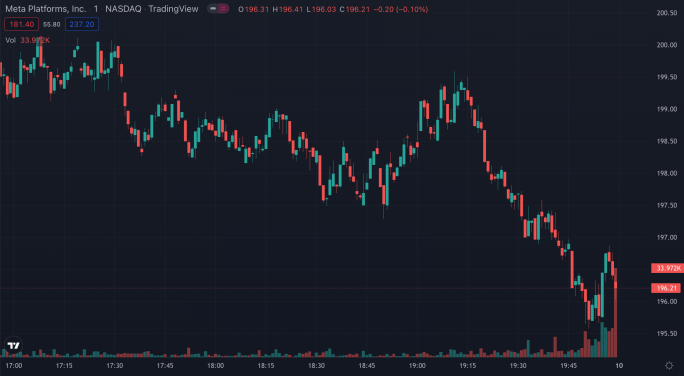
Task: Click the high value H196.41
Action: point(288,9)
